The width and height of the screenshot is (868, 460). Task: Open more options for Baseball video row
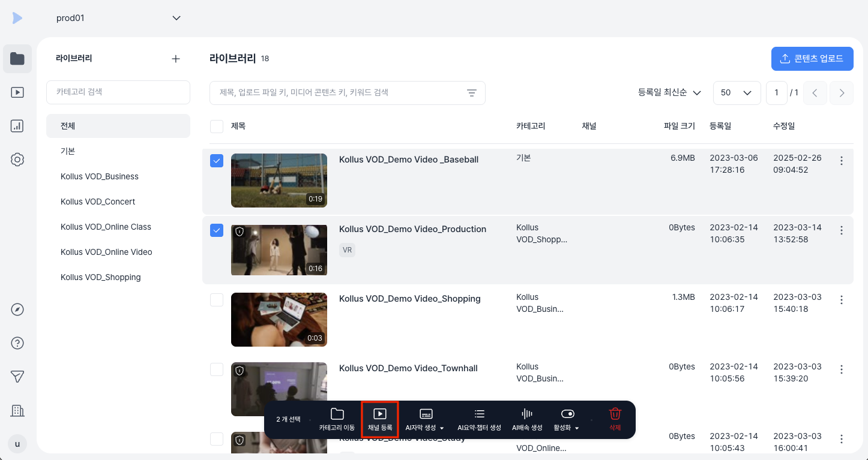[842, 161]
